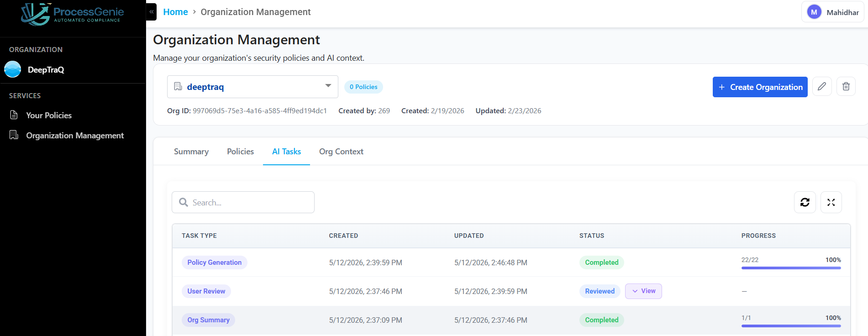
Task: Expand the User Review View dropdown
Action: (643, 291)
